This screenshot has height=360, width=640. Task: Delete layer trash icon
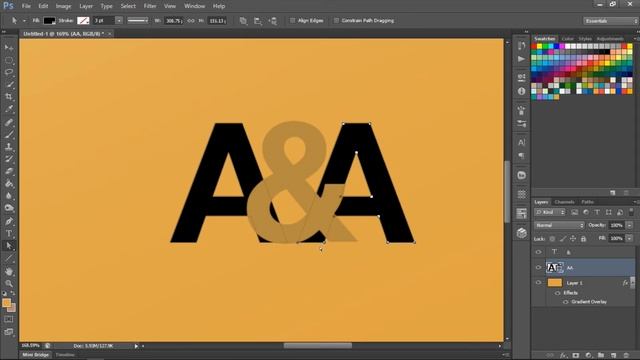626,356
